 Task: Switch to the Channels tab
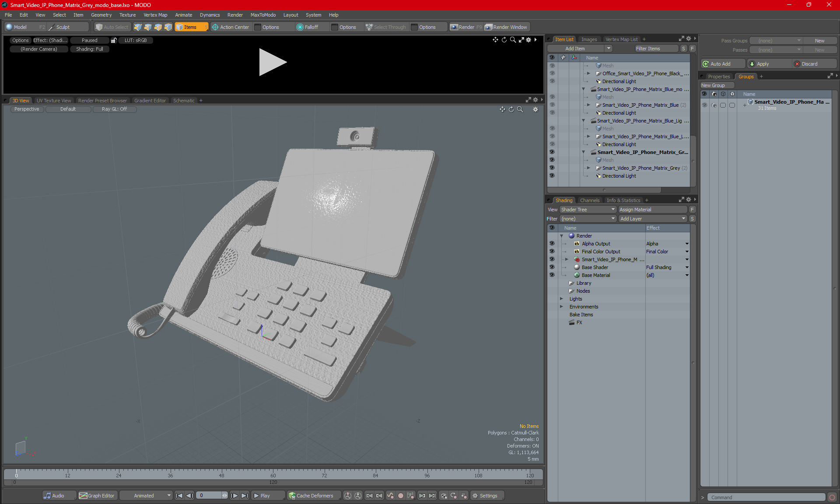click(589, 200)
